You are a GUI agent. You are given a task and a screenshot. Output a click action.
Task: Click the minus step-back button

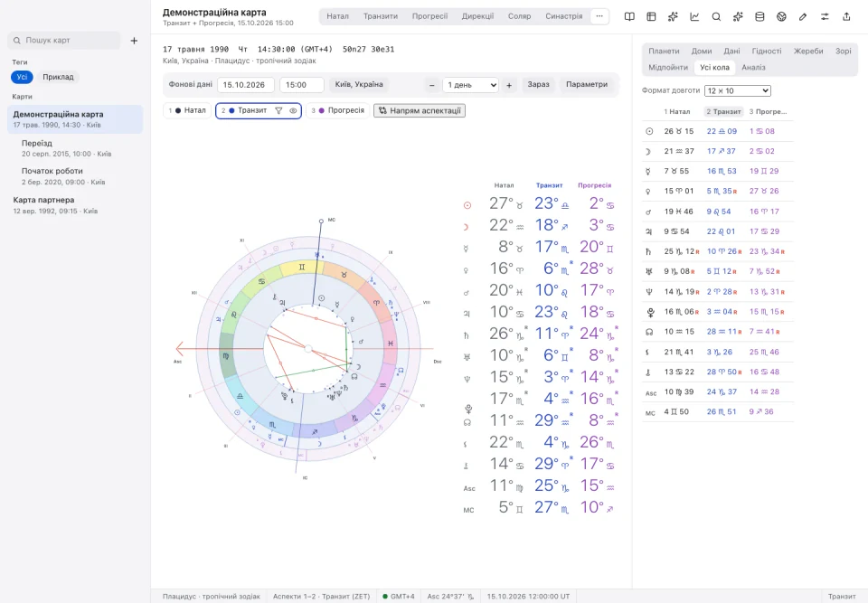[x=432, y=85]
